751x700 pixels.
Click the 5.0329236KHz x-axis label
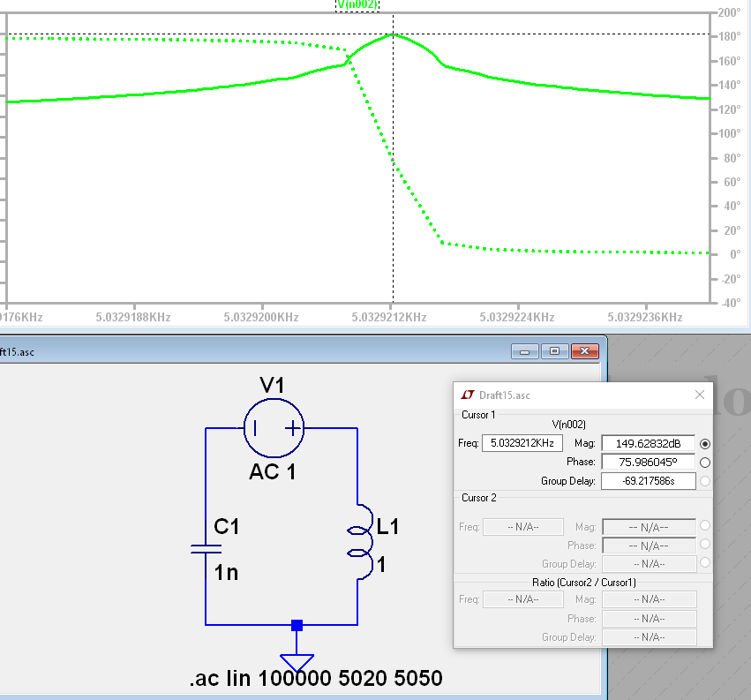pyautogui.click(x=645, y=317)
